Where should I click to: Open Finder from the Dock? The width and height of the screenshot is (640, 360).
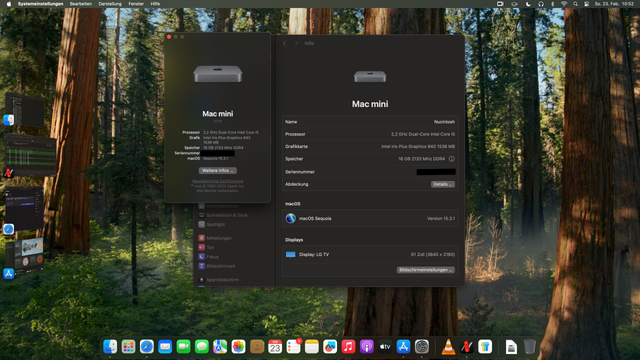110,347
